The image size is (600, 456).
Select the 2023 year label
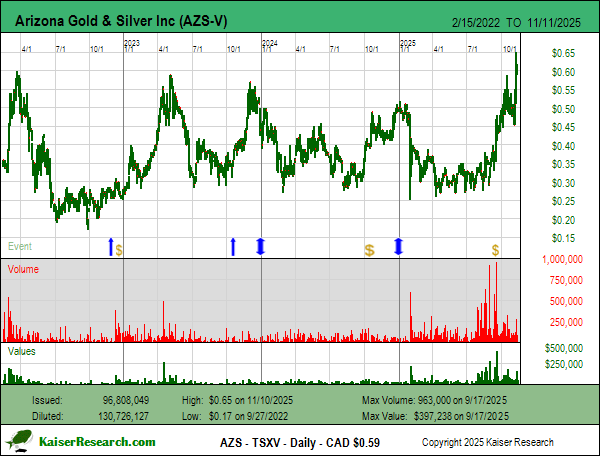(132, 43)
